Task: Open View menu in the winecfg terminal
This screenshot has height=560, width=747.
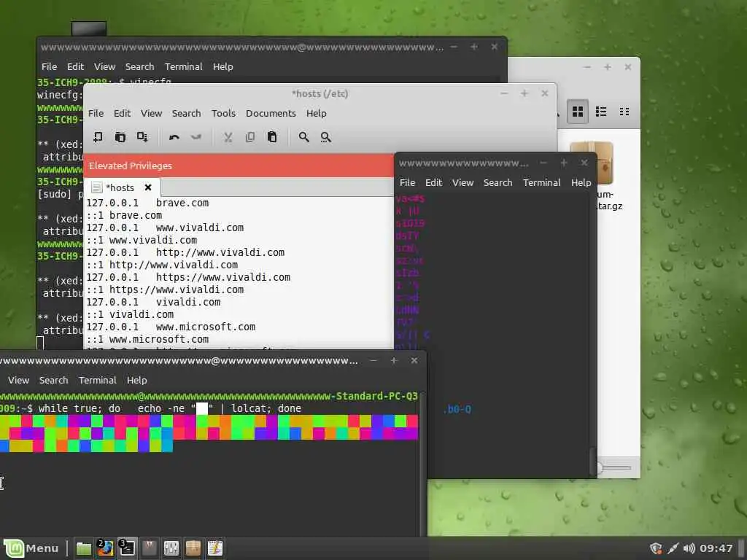Action: [104, 66]
